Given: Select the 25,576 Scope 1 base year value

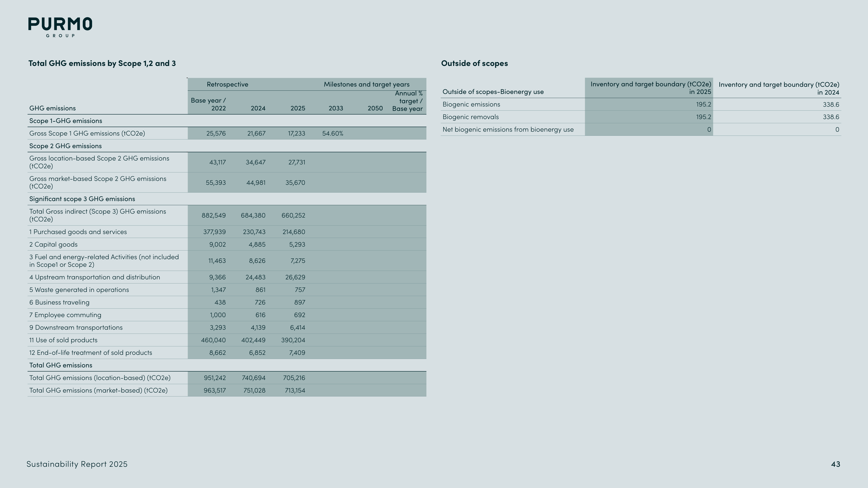Looking at the screenshot, I should point(216,133).
